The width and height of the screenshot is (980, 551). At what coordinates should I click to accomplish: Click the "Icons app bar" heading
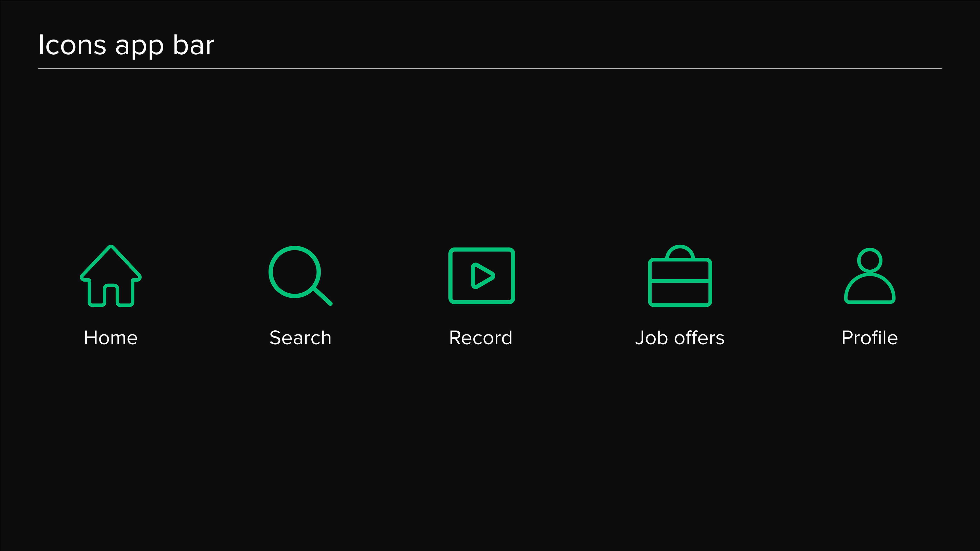point(126,46)
